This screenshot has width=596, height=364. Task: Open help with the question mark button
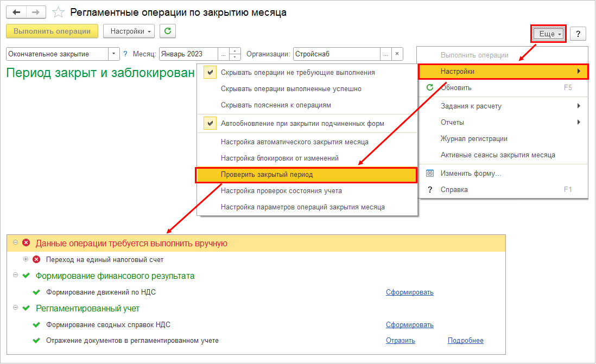pos(578,34)
